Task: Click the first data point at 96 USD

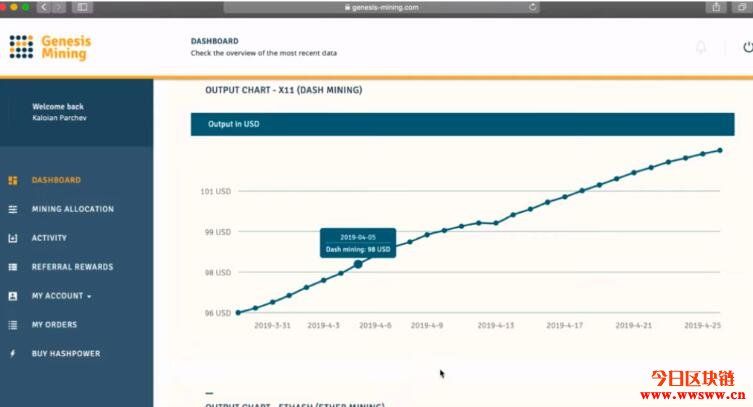Action: tap(238, 312)
